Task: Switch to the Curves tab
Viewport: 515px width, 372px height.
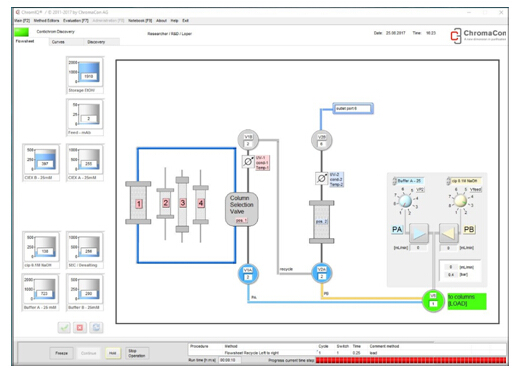Action: [x=58, y=42]
